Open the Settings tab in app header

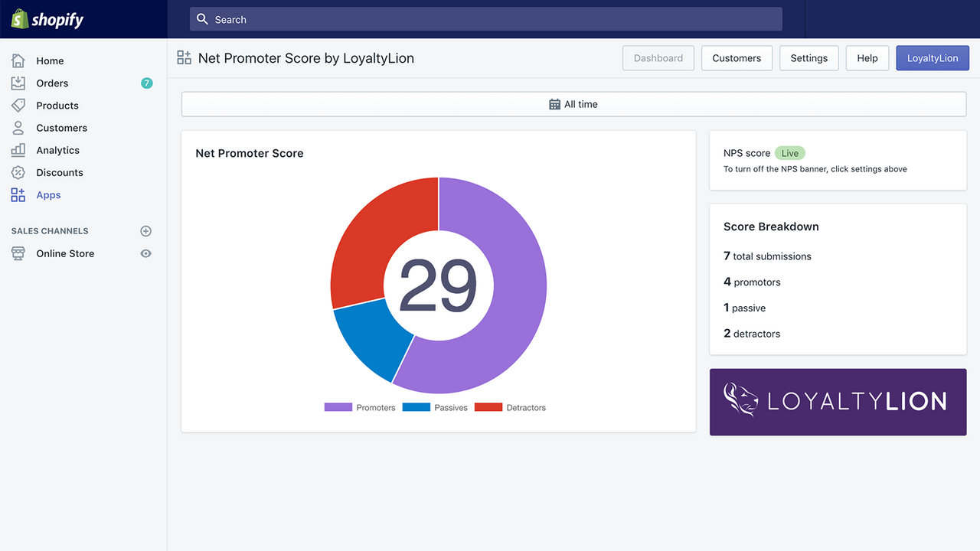808,58
